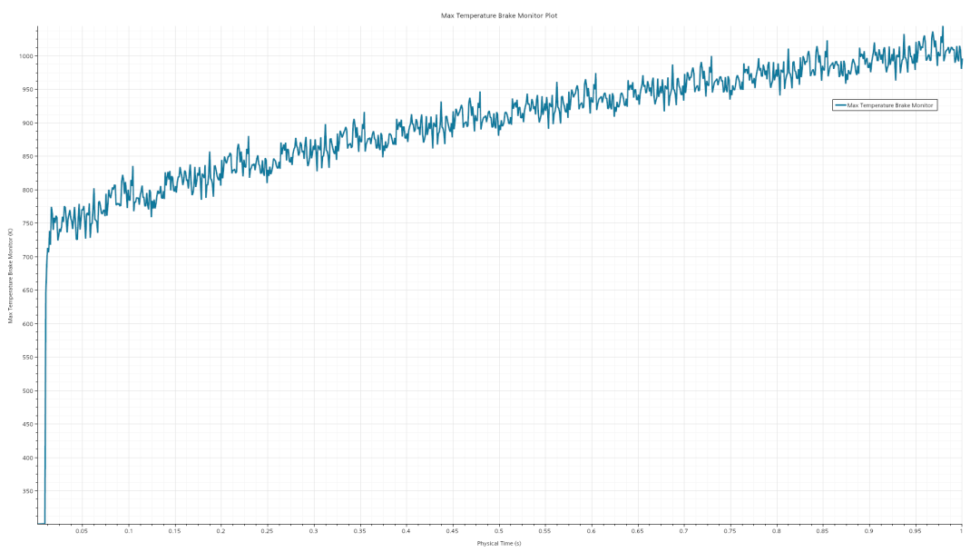Image resolution: width=980 pixels, height=552 pixels.
Task: Click the y-axis tick label '550'
Action: coord(27,358)
